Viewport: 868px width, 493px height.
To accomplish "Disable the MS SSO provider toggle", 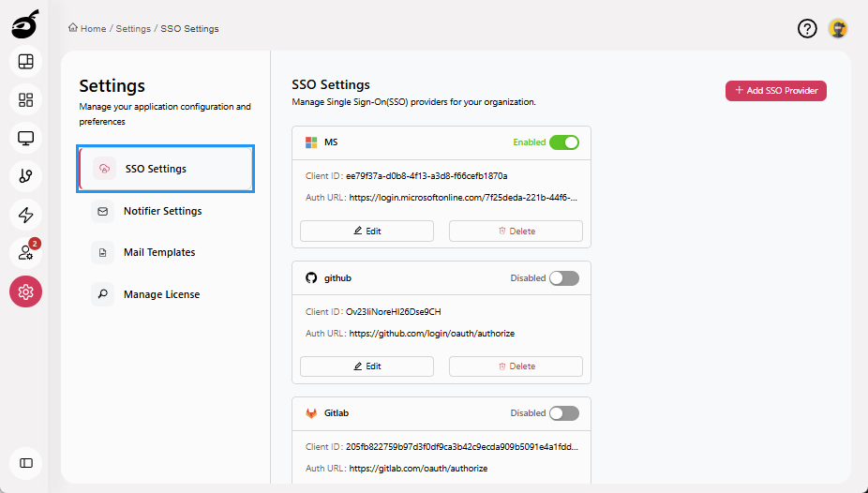I will coord(564,142).
